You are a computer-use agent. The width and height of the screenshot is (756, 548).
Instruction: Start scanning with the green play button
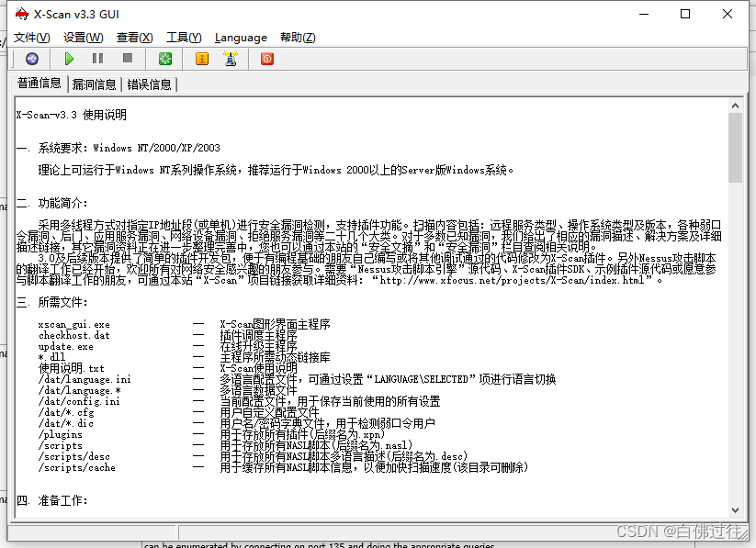coord(69,59)
